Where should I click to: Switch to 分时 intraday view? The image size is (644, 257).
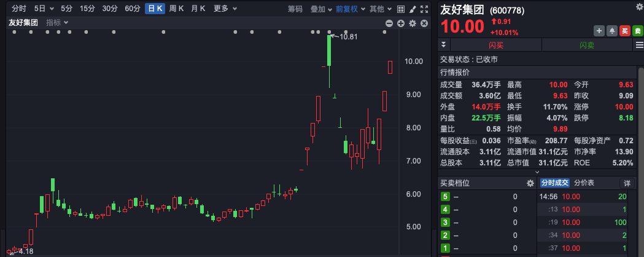coord(18,9)
